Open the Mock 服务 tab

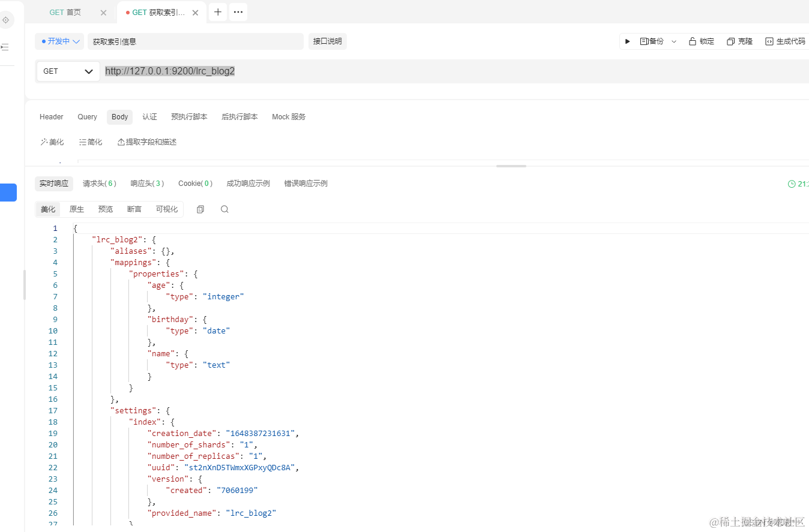289,117
